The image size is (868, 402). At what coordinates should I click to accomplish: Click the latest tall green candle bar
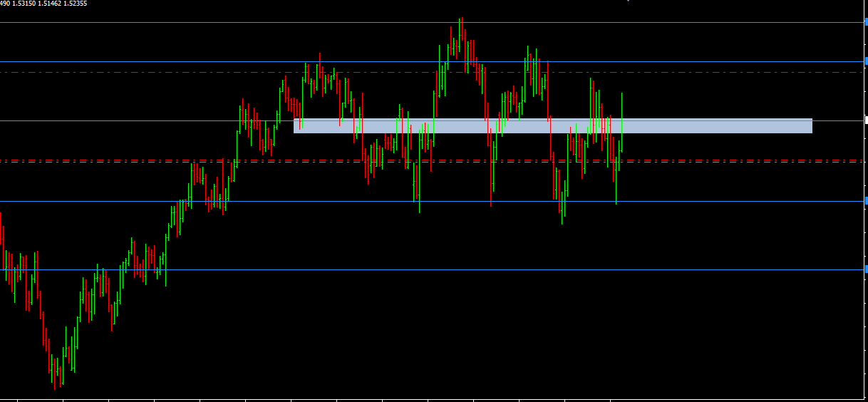click(622, 122)
